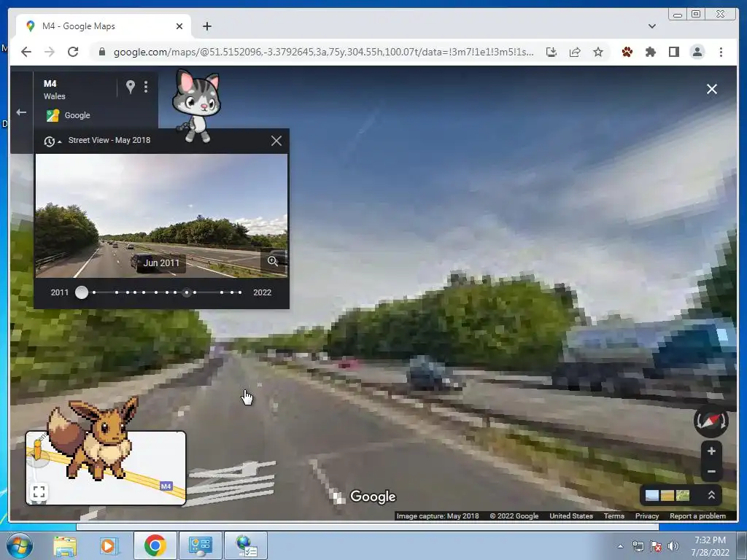Open the Terms link
Image resolution: width=747 pixels, height=560 pixels.
pyautogui.click(x=614, y=516)
